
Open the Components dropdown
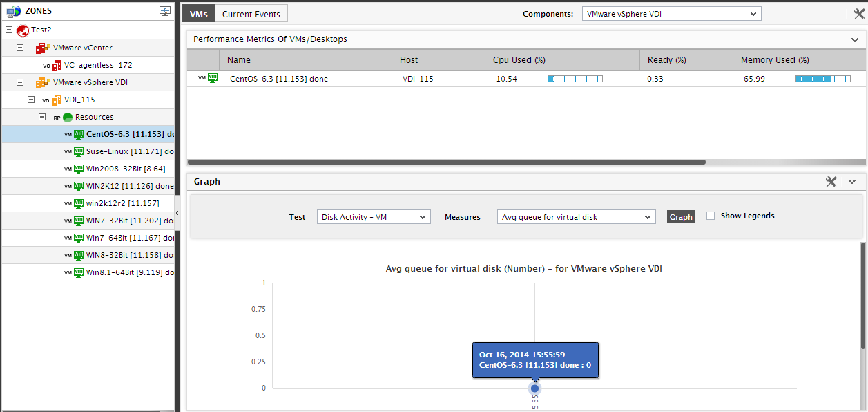tap(671, 14)
